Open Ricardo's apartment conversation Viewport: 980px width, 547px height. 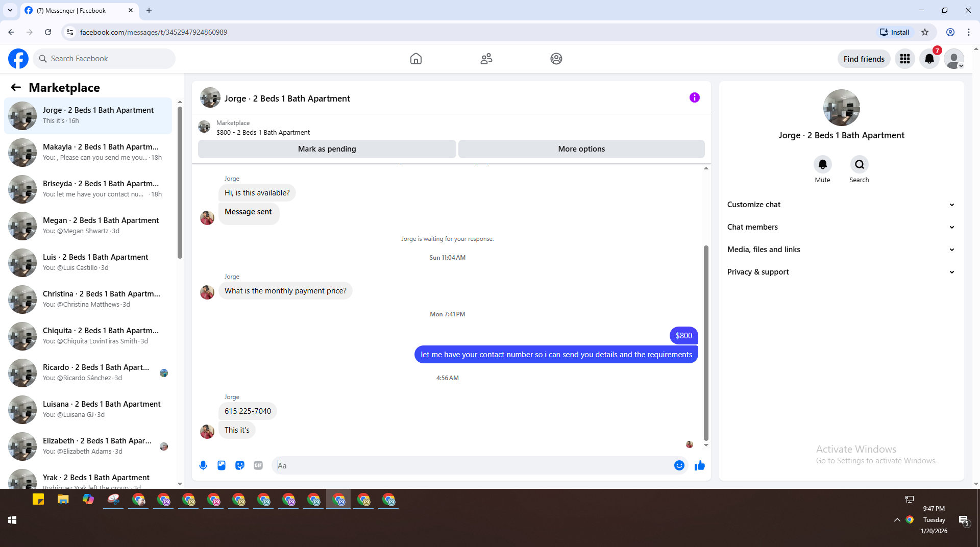click(x=88, y=373)
